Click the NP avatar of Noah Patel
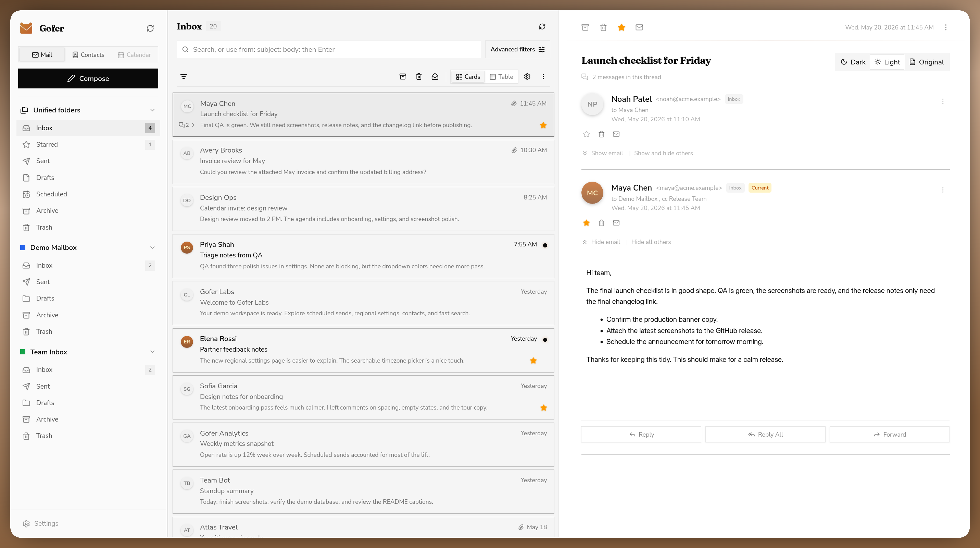Image resolution: width=980 pixels, height=548 pixels. (x=592, y=104)
